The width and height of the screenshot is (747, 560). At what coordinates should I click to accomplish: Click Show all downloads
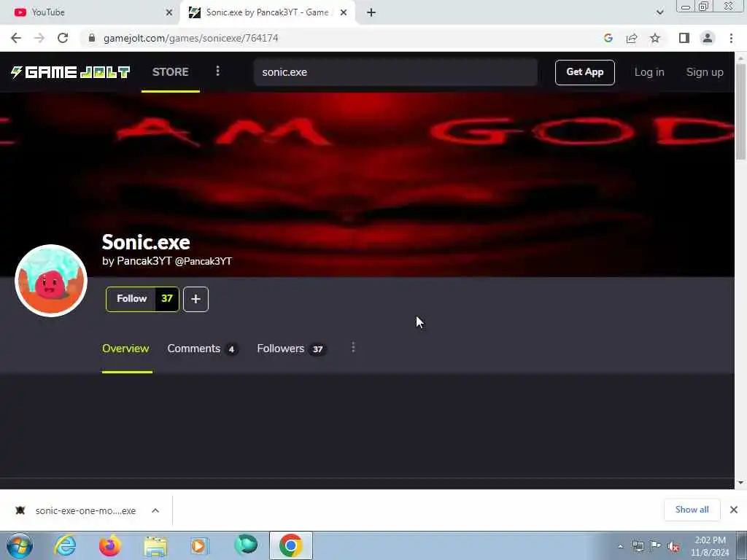pyautogui.click(x=692, y=510)
